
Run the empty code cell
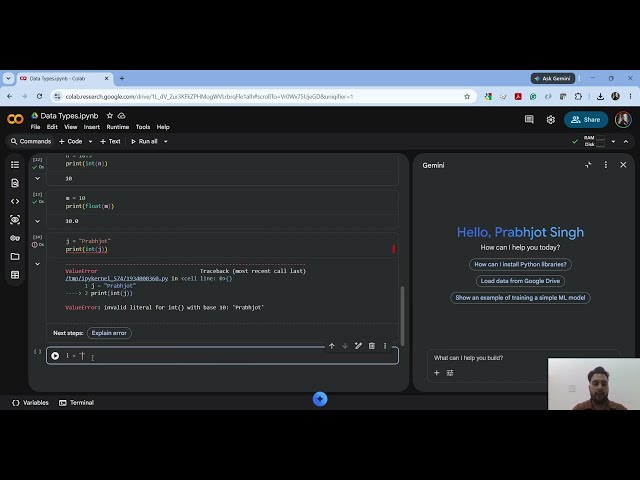click(x=55, y=356)
